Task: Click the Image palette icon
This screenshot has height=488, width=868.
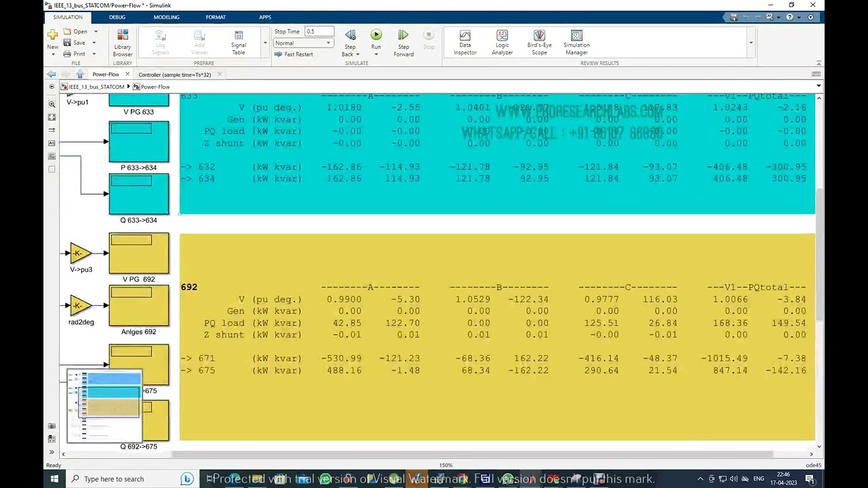Action: pos(52,157)
